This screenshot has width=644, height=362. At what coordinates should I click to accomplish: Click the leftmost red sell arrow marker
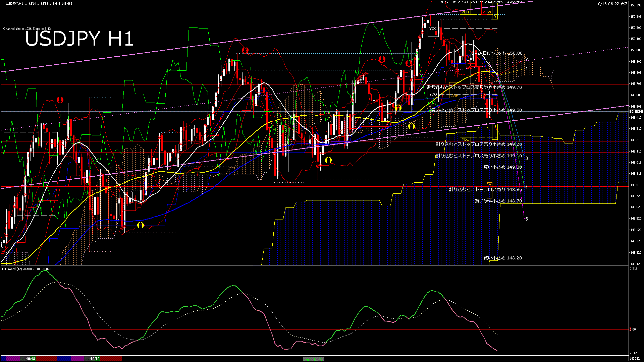(60, 100)
